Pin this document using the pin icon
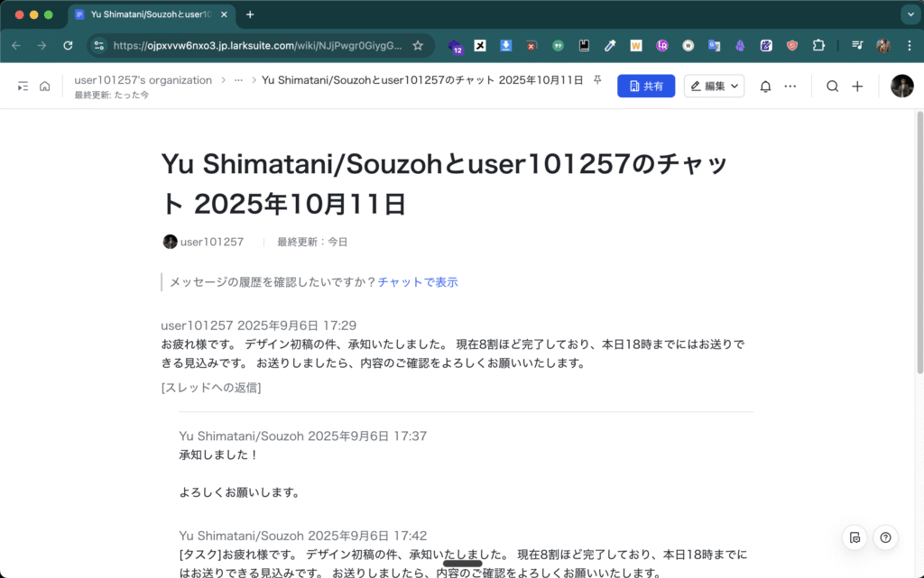The height and width of the screenshot is (578, 924). (596, 80)
